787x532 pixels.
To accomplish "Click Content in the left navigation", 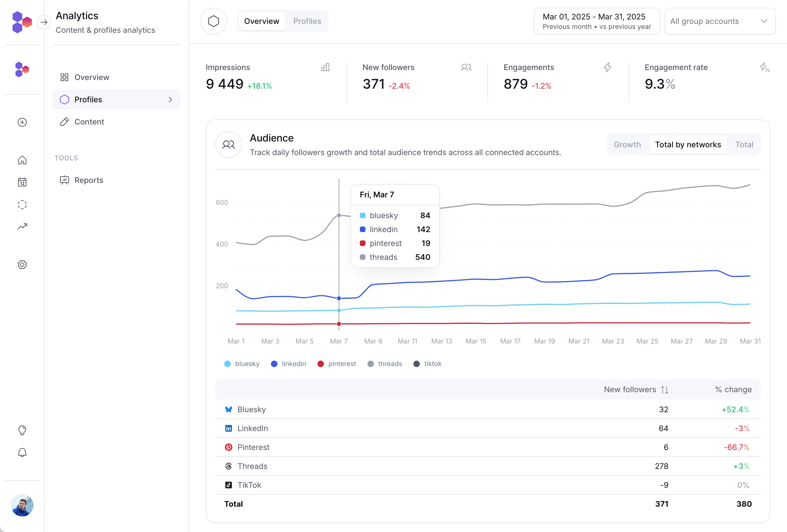I will tap(89, 122).
